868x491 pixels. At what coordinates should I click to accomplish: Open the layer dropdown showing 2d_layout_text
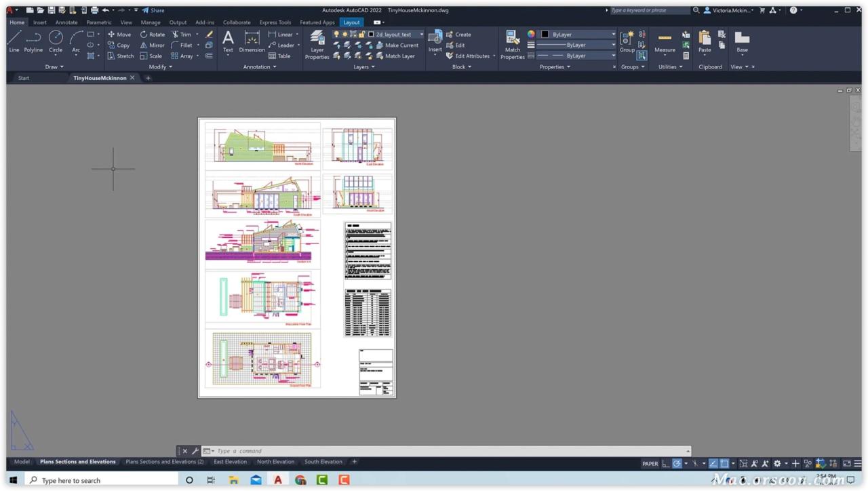421,34
